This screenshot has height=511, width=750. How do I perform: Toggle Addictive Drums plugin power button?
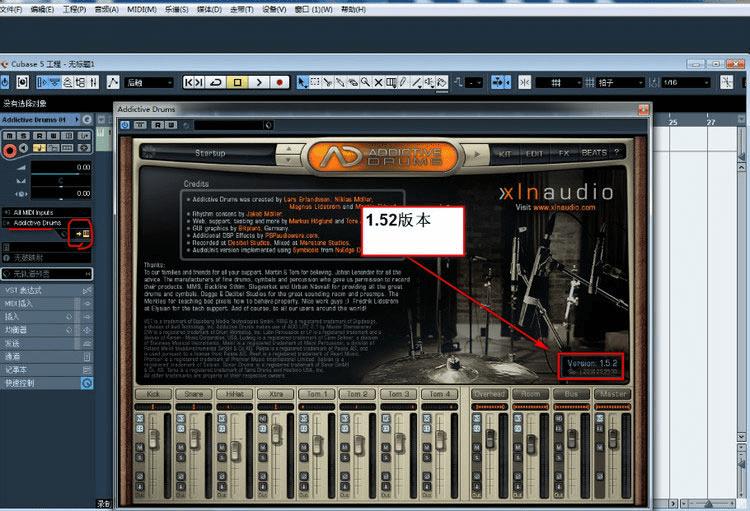coord(125,125)
